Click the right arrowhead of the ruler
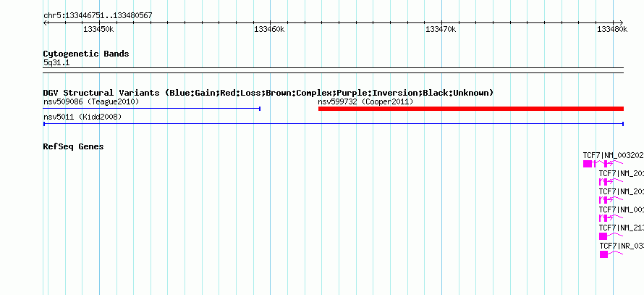644x295 pixels. click(622, 22)
